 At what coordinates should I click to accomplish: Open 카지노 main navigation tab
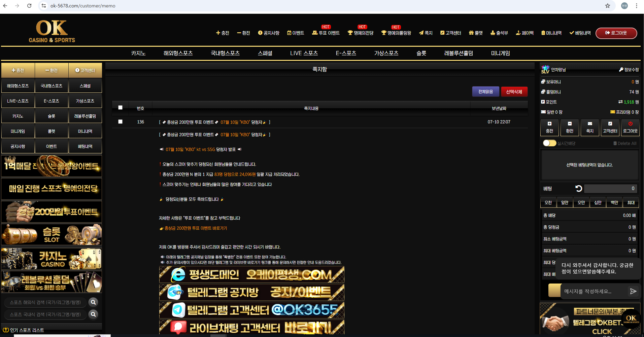coord(138,53)
